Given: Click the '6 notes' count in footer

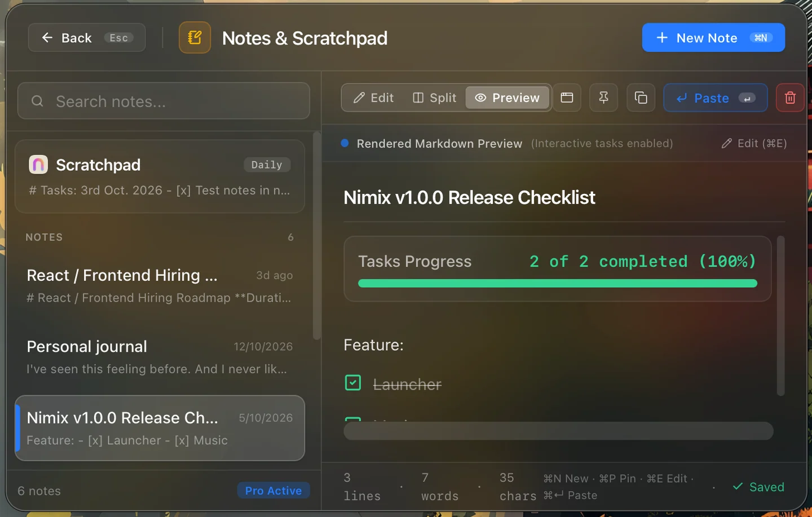Looking at the screenshot, I should coord(39,491).
